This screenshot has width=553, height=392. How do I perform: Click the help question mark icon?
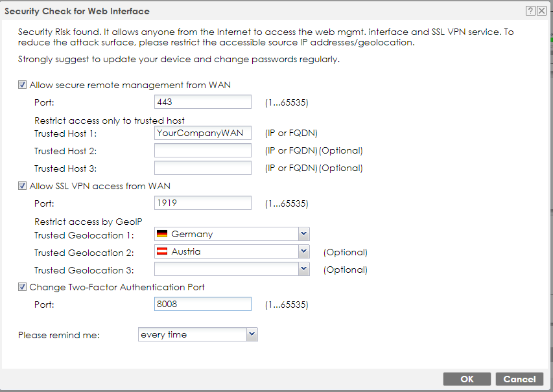(x=530, y=11)
